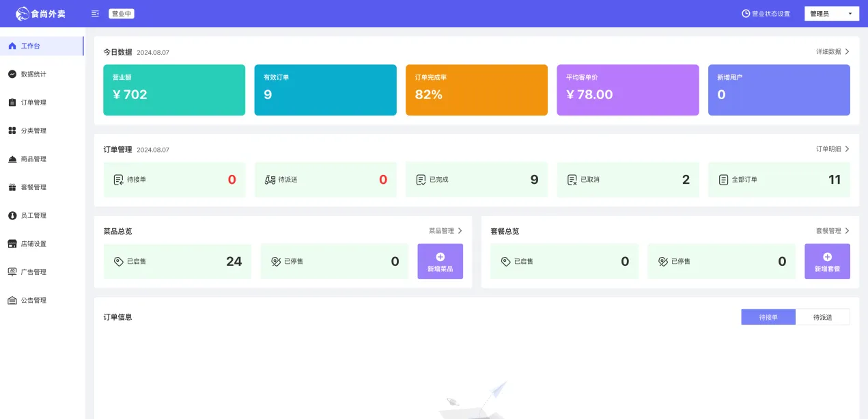
Task: Click the 套餐管理 gift icon
Action: pos(12,187)
